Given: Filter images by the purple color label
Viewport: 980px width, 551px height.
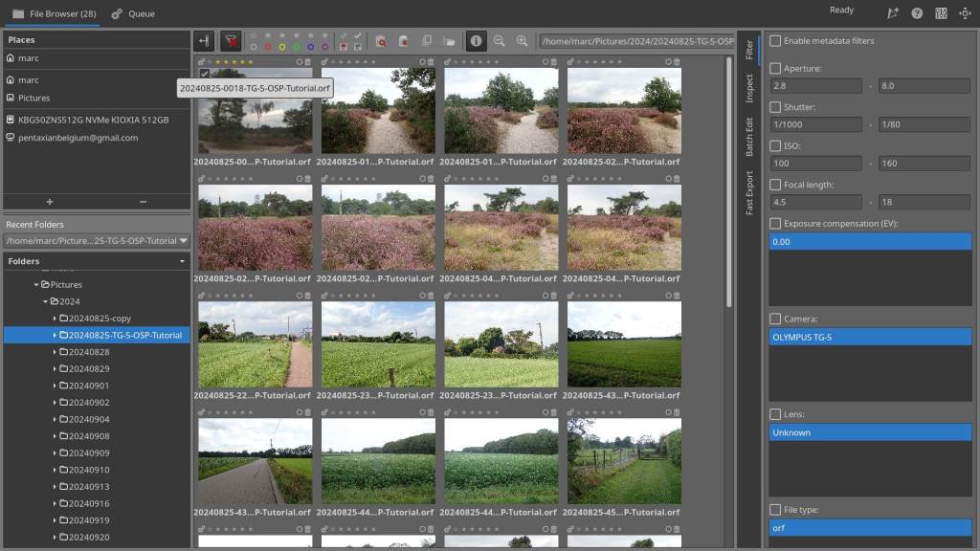Looking at the screenshot, I should 325,47.
